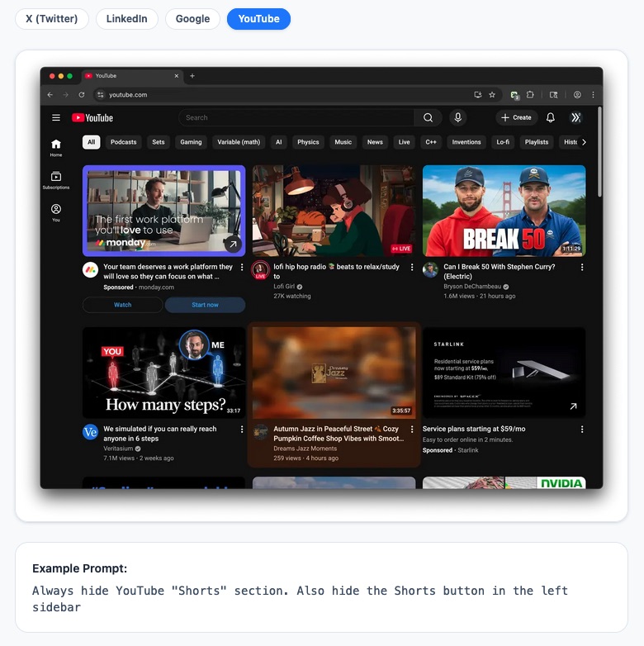Open the lofi hip hop radio thumbnail
This screenshot has width=644, height=646.
point(334,211)
